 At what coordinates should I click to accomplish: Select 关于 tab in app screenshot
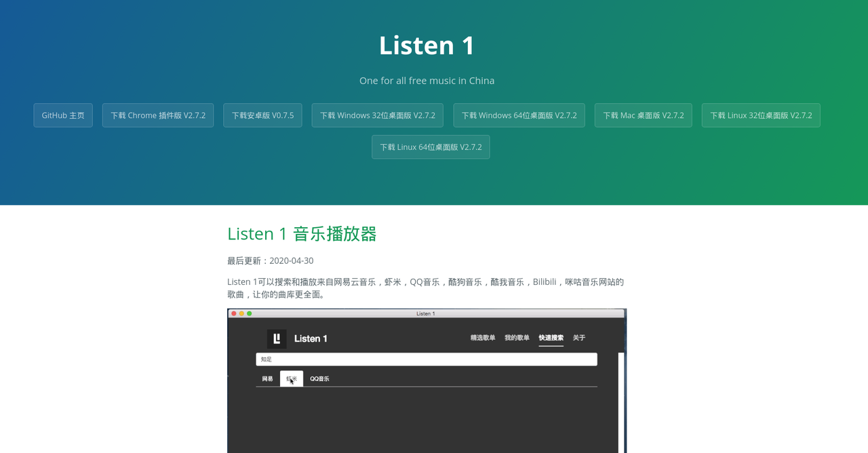tap(579, 338)
